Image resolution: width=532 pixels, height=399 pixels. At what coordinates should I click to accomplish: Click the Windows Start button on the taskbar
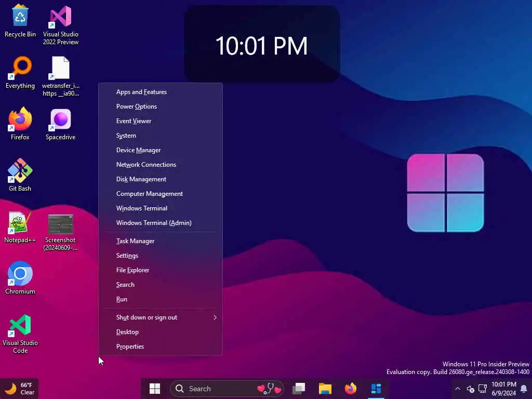click(x=155, y=389)
